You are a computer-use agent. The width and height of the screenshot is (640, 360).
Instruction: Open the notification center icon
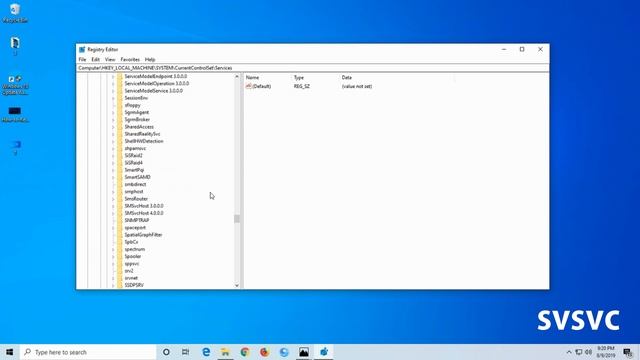tap(628, 352)
